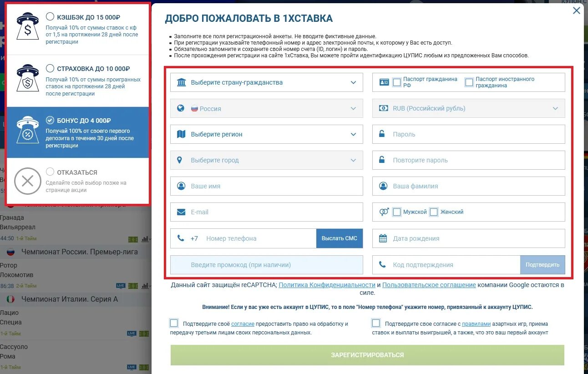This screenshot has height=374, width=588.
Task: Focus the Повторите пароль input field
Action: point(469,160)
